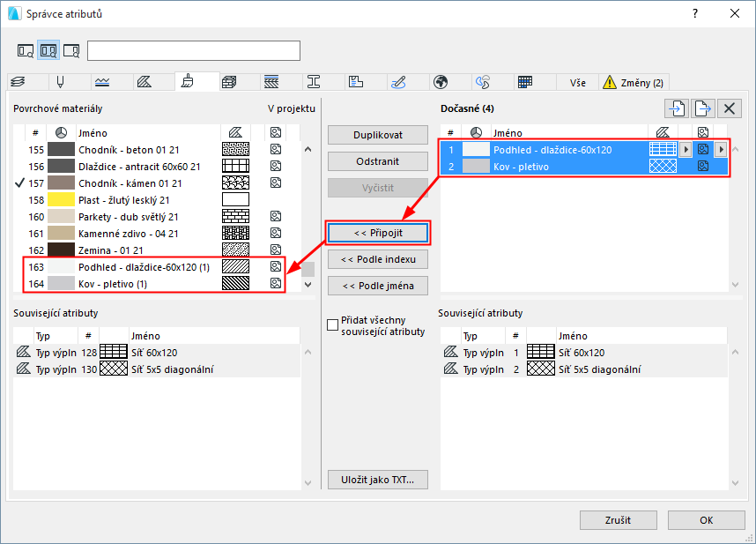This screenshot has width=756, height=544.
Task: Select the first search mode icon
Action: pos(25,50)
